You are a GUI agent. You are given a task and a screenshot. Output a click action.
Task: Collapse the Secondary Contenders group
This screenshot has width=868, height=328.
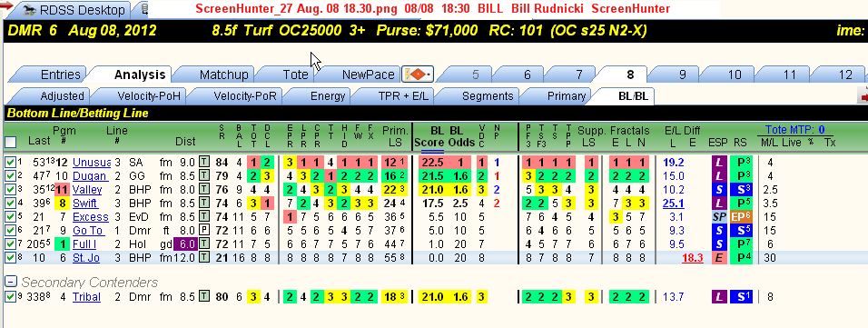[x=11, y=282]
